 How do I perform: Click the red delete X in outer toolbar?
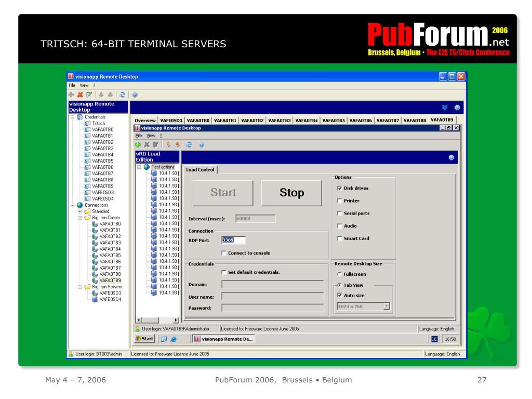(x=80, y=95)
